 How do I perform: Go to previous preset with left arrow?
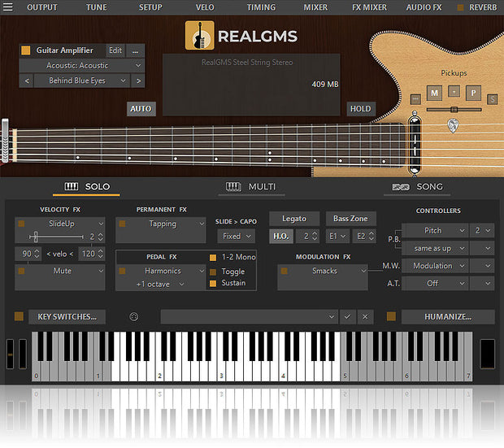[x=27, y=80]
